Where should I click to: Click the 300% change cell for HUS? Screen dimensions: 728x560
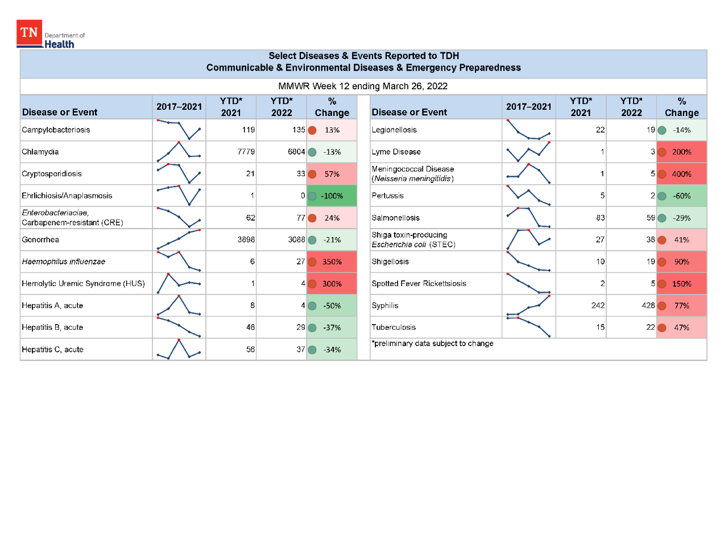click(x=332, y=284)
